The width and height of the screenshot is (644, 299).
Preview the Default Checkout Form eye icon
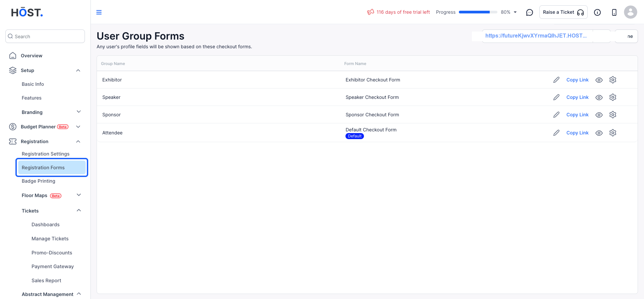pos(599,133)
